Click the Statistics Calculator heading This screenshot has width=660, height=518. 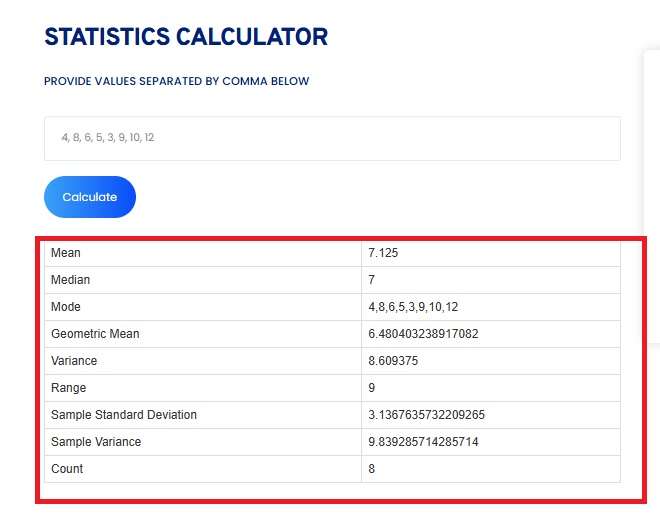coord(186,38)
